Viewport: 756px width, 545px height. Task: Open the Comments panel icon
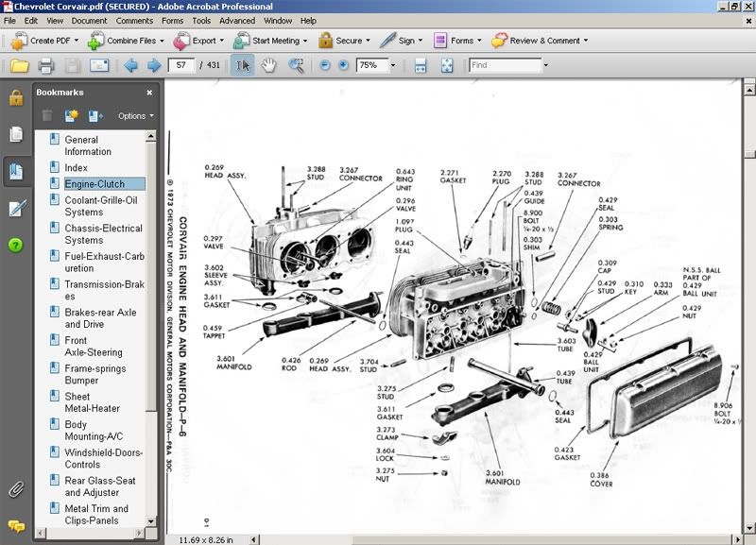pyautogui.click(x=16, y=526)
